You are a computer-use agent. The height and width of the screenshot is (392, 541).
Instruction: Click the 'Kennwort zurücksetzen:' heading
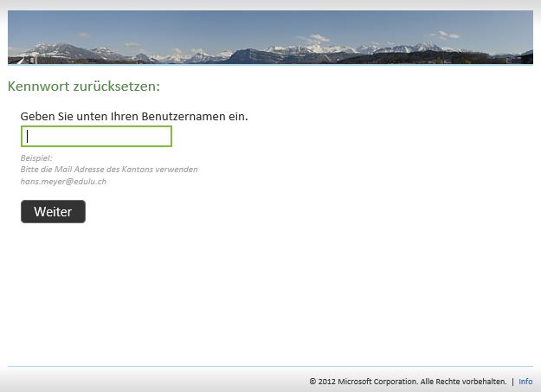84,87
